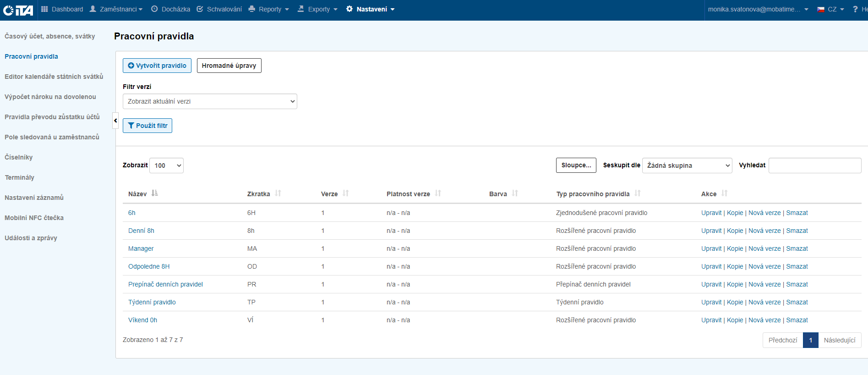Sort table by Název column icon
Viewport: 868px width, 375px height.
pos(154,193)
